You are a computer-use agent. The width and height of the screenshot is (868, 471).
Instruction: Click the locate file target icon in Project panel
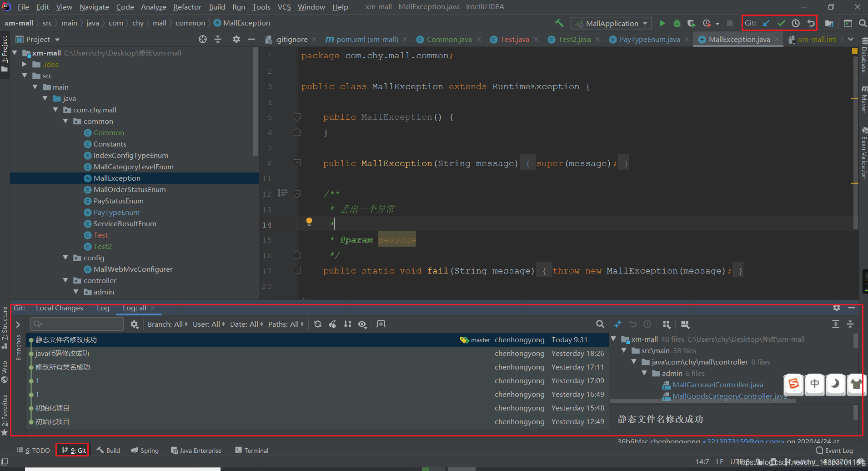203,40
